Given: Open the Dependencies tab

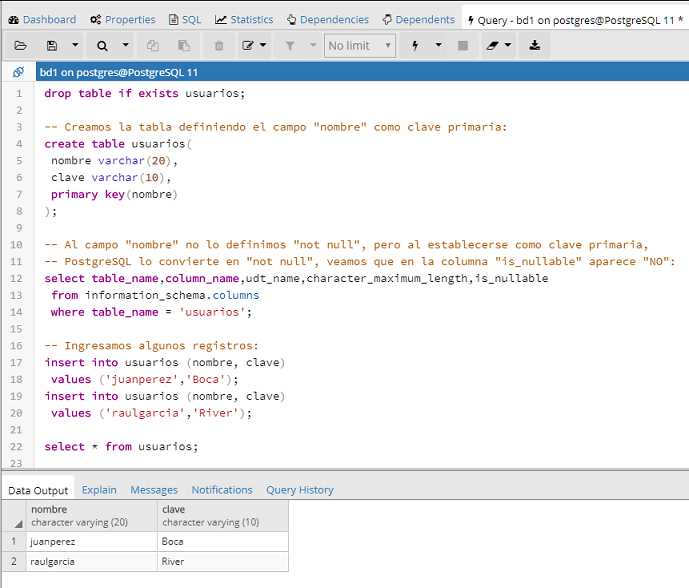Looking at the screenshot, I should click(x=327, y=19).
